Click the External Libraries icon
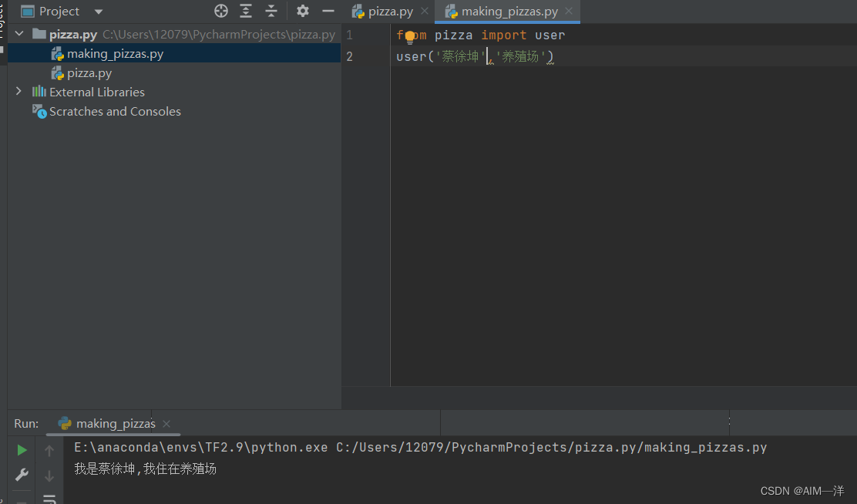Viewport: 857px width, 504px height. (x=39, y=91)
